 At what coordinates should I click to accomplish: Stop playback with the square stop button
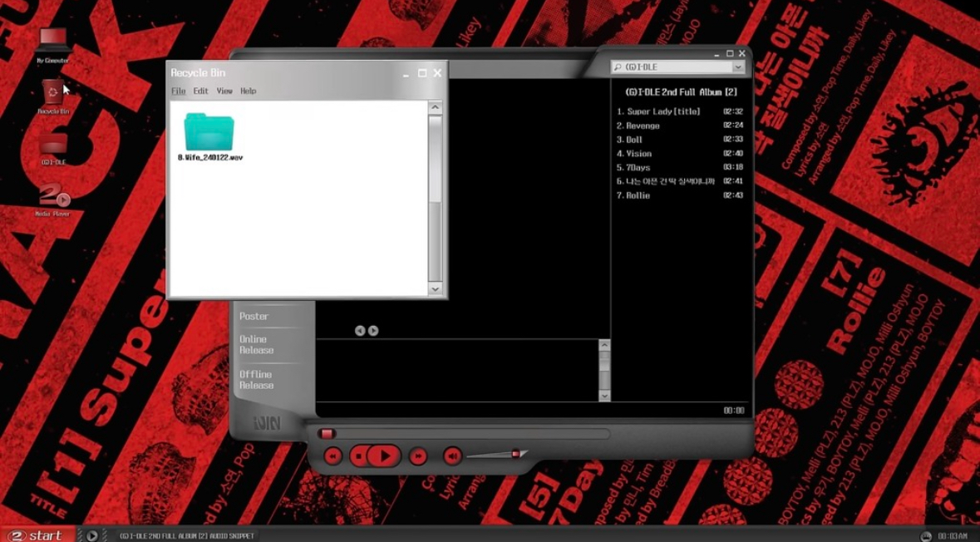click(359, 456)
